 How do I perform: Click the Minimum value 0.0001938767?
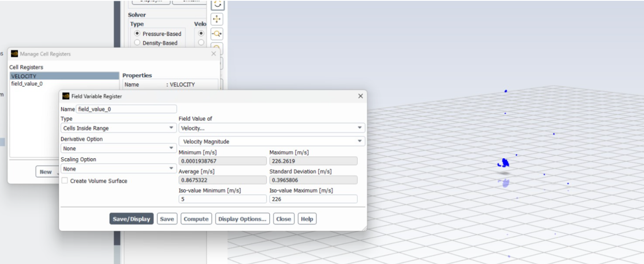point(222,161)
